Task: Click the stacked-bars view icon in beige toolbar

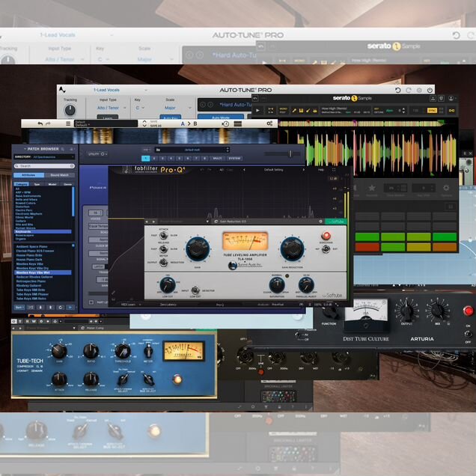Action: (238, 123)
